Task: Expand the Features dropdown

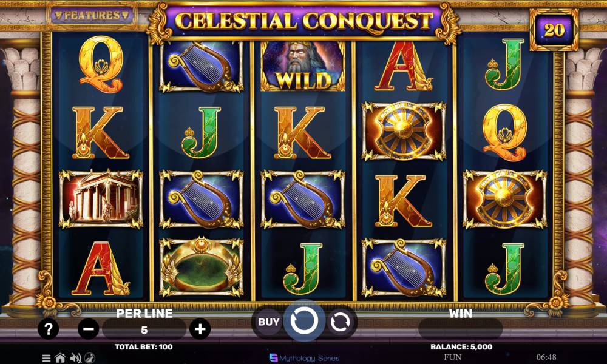Action: (x=92, y=16)
